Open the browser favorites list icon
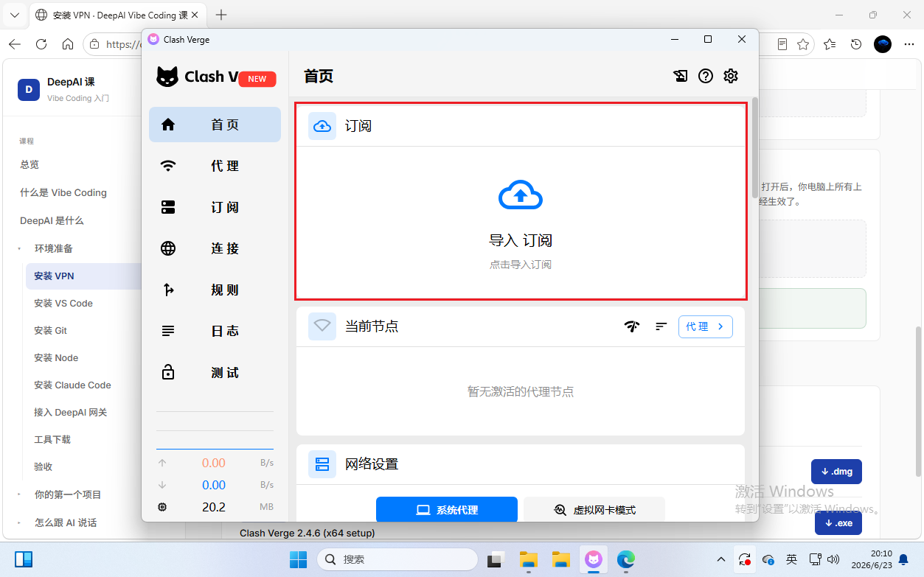Viewport: 924px width, 577px height. tap(830, 44)
